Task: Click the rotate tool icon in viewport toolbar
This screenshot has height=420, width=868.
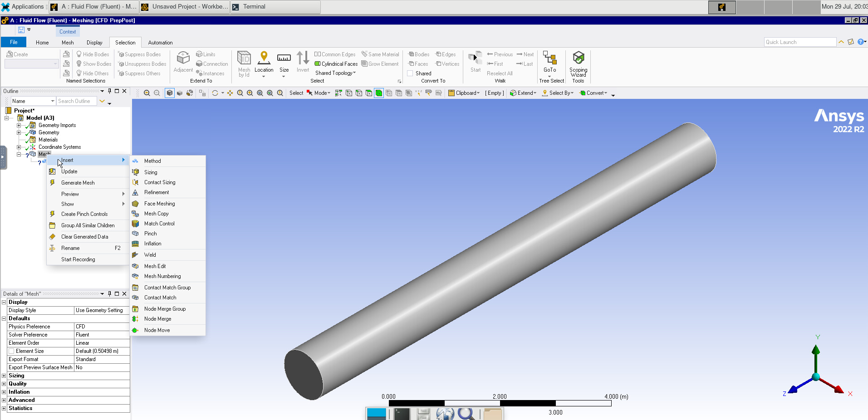Action: 215,93
